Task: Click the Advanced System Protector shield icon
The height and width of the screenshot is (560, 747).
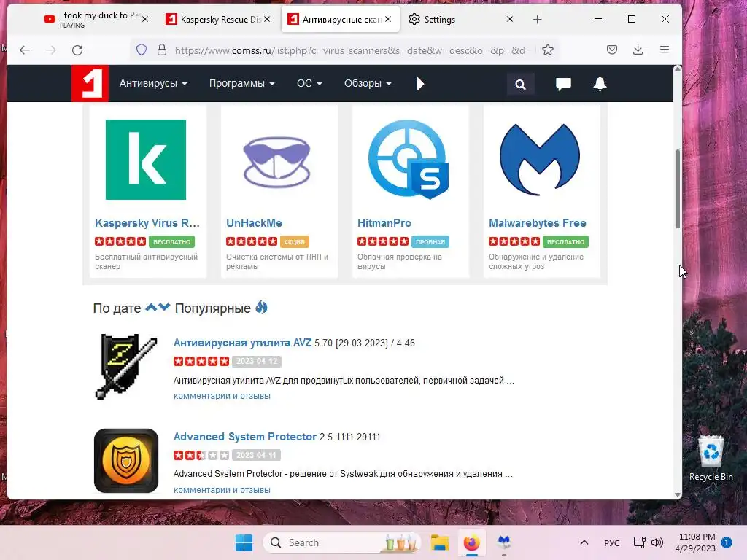Action: click(x=125, y=461)
